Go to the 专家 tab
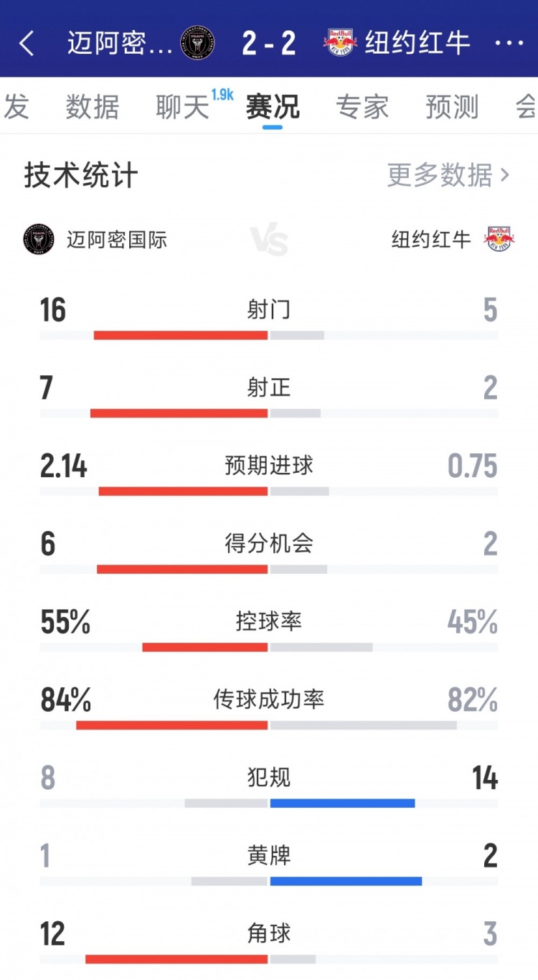This screenshot has width=538, height=980. [x=362, y=107]
